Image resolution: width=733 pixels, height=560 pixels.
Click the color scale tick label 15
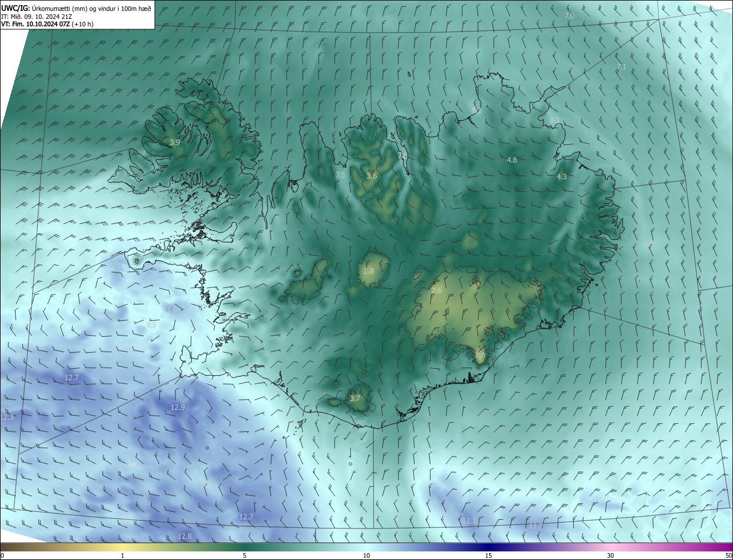point(488,556)
